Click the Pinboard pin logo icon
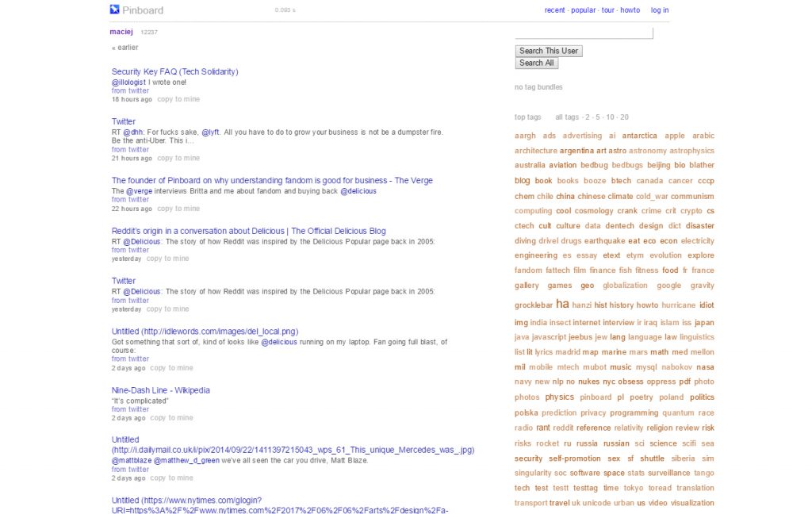Viewport: 812px width, 514px height. coord(114,10)
